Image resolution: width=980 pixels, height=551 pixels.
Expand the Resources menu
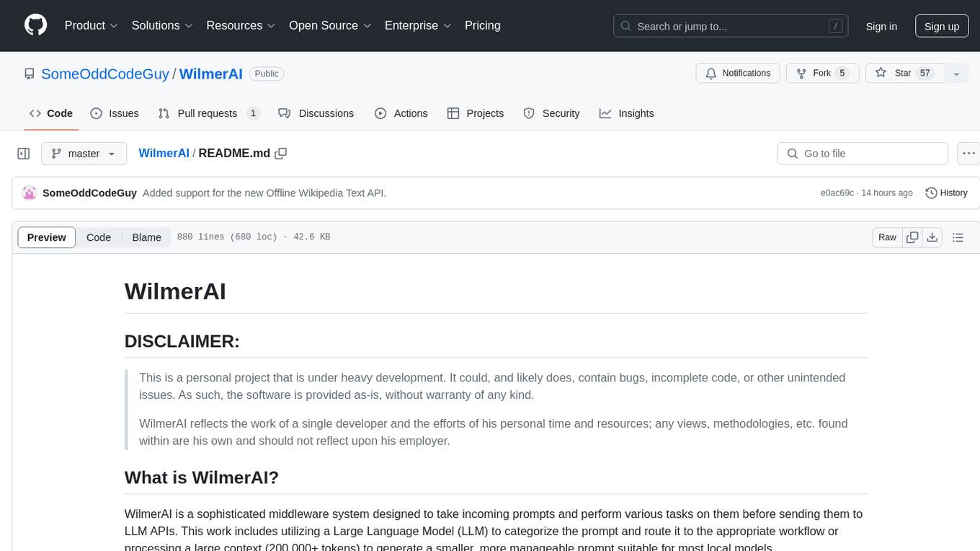[x=241, y=25]
